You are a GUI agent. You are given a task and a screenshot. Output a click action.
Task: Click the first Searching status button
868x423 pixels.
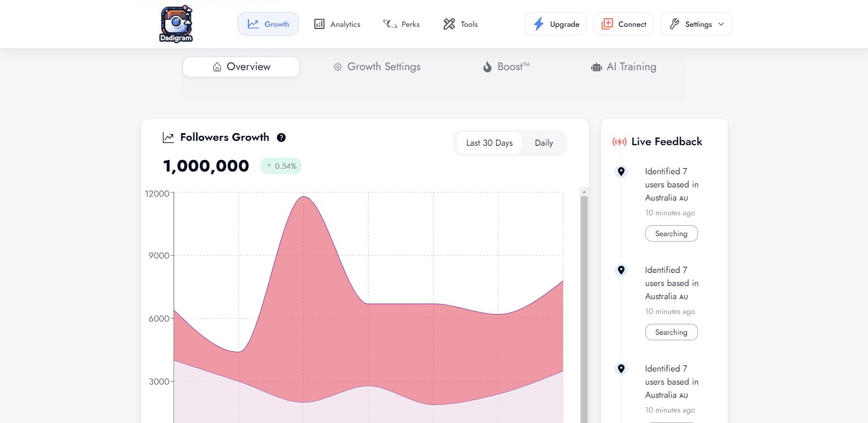[671, 233]
